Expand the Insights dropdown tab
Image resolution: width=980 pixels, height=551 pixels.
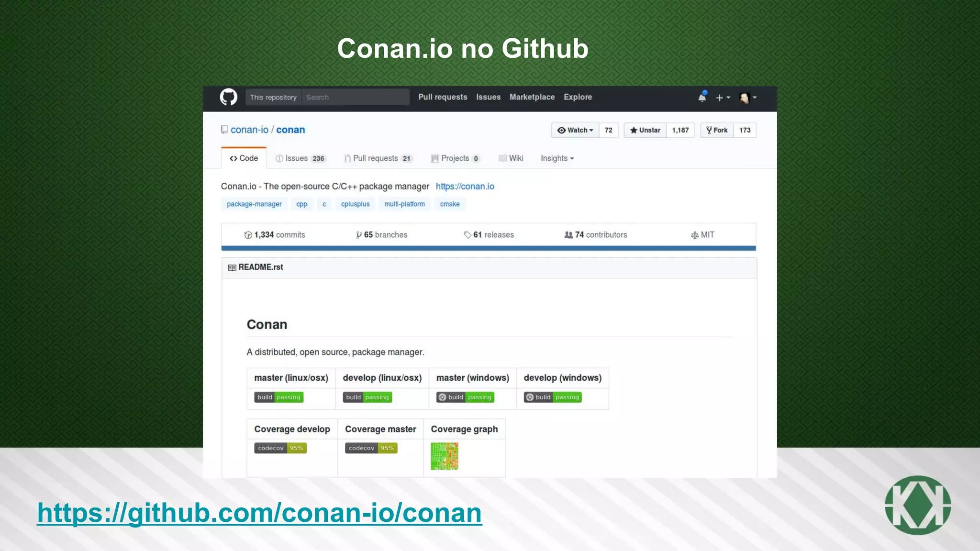[557, 158]
